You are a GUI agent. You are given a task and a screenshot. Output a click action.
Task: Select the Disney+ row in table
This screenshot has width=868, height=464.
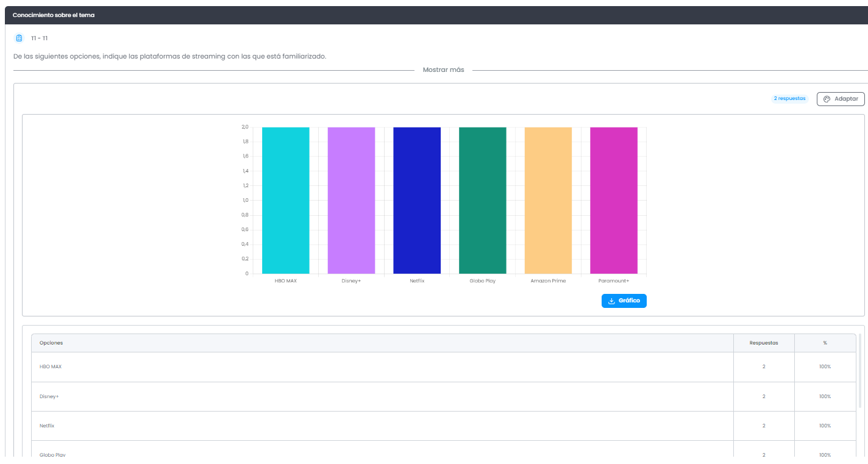click(x=444, y=396)
